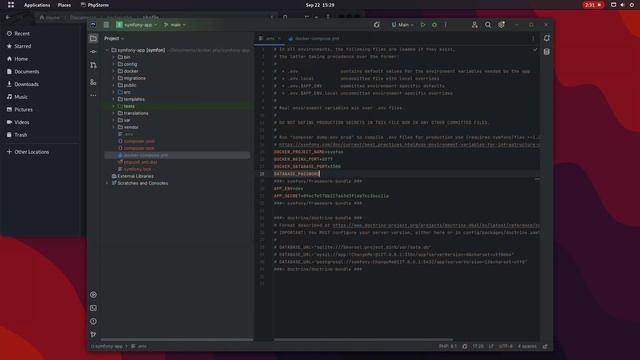Close the .env editor tab
Screen dimensions: 640x360
279,38
